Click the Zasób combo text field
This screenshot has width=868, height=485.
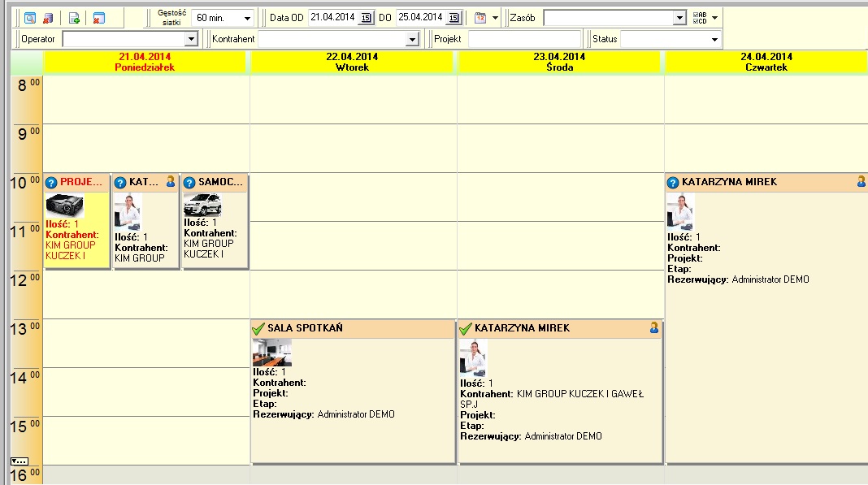pyautogui.click(x=609, y=18)
